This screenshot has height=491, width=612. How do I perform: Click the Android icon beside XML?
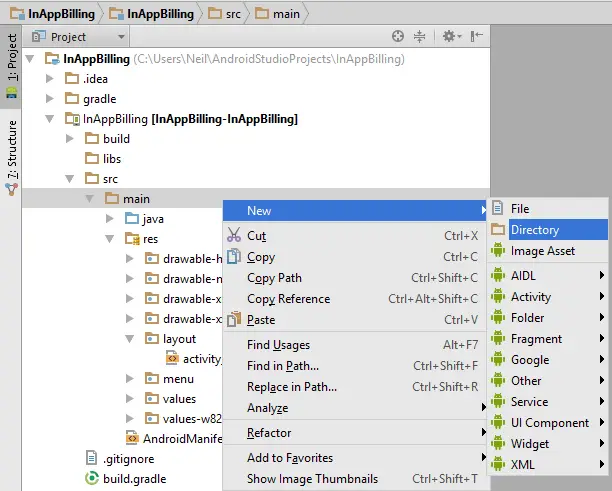coord(498,464)
